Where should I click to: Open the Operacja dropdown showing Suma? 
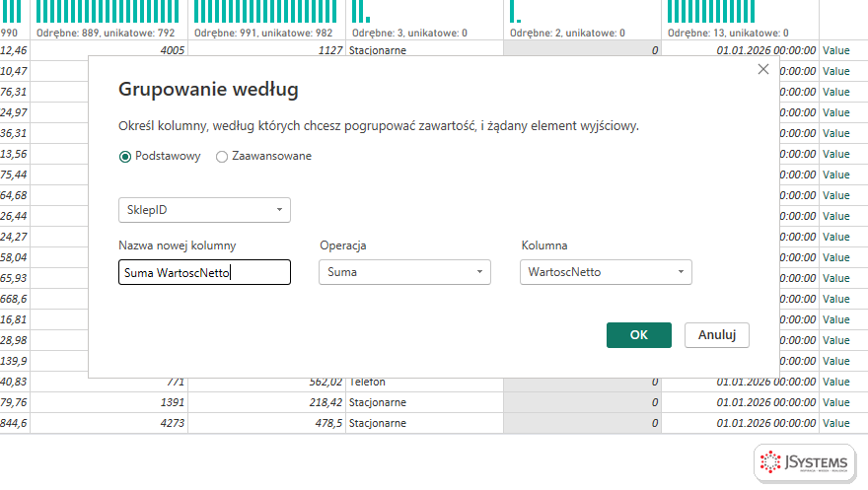404,272
